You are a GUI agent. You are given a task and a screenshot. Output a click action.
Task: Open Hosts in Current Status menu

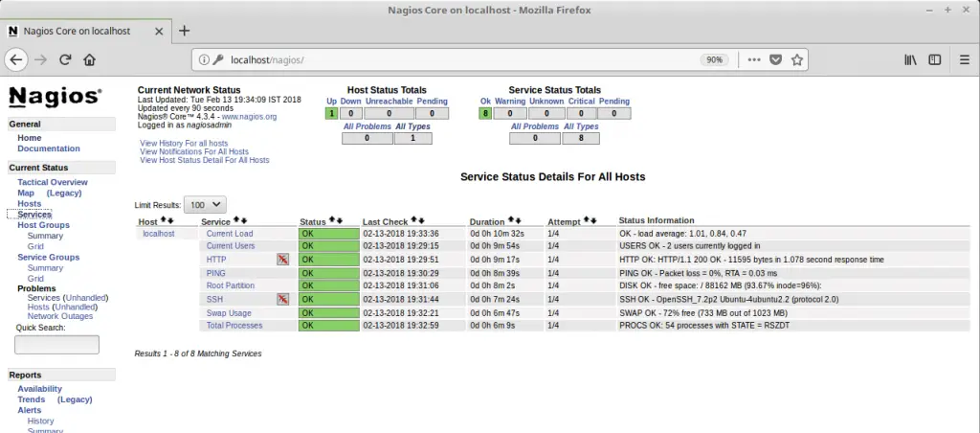point(30,203)
